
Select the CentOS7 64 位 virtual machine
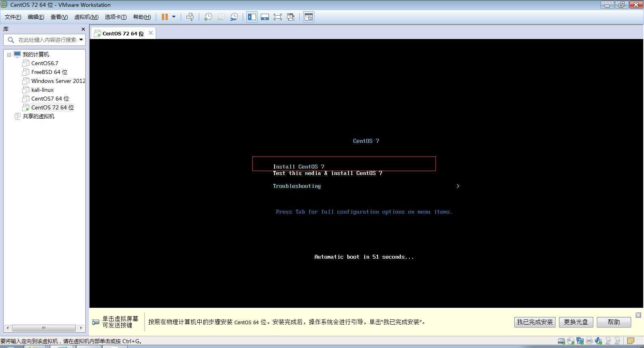[50, 99]
